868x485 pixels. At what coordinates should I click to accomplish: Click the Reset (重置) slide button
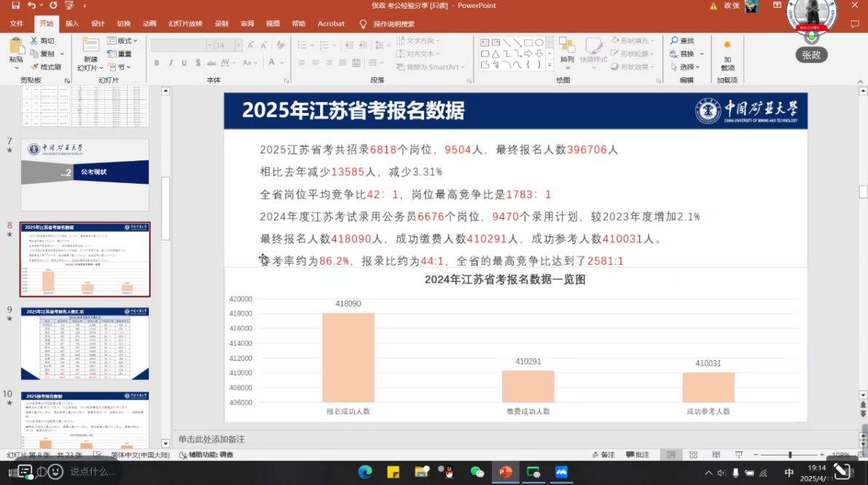[x=120, y=54]
